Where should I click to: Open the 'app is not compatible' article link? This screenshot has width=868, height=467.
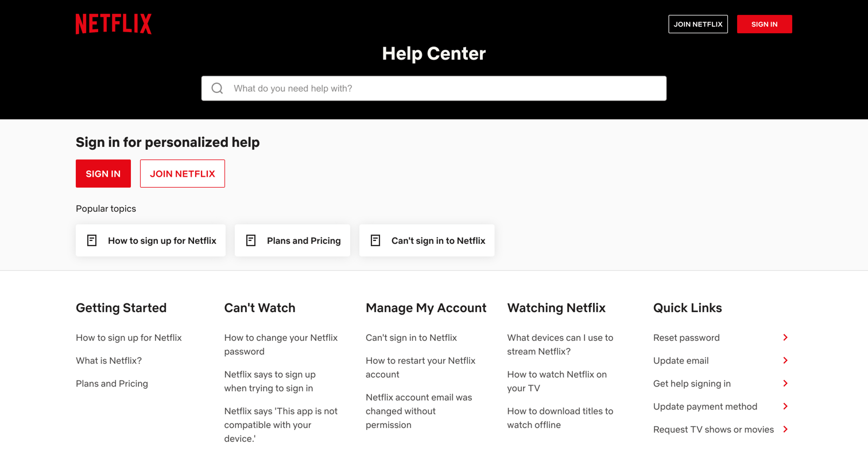pyautogui.click(x=281, y=425)
